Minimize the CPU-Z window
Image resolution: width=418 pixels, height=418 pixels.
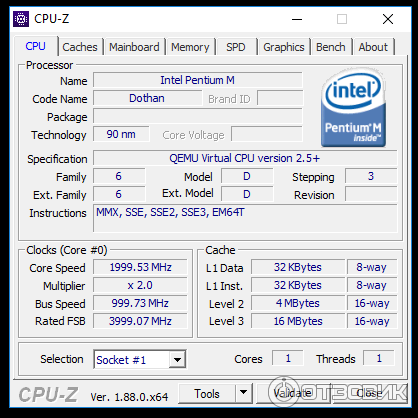pos(297,19)
